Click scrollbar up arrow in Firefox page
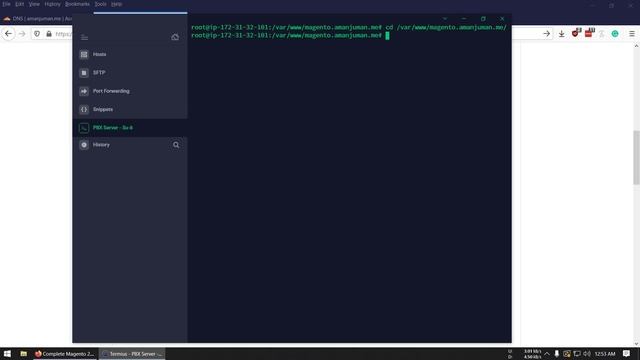Screen dimensions: 640x360 click(x=636, y=46)
